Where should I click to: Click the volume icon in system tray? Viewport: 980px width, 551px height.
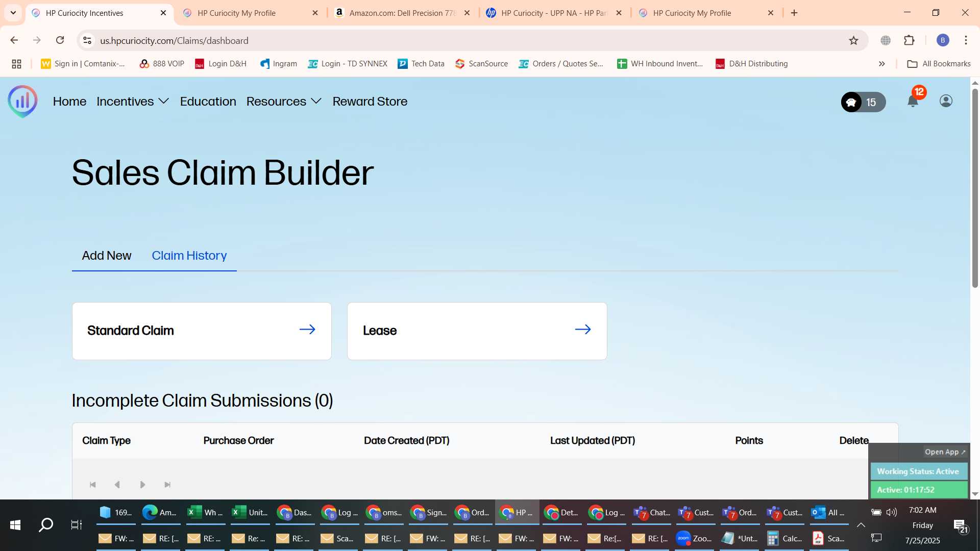click(x=892, y=512)
